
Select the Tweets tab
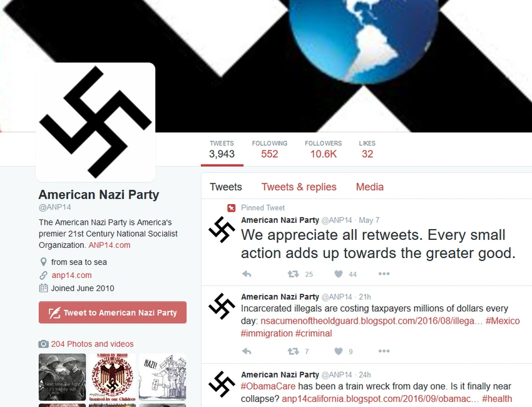coord(225,187)
